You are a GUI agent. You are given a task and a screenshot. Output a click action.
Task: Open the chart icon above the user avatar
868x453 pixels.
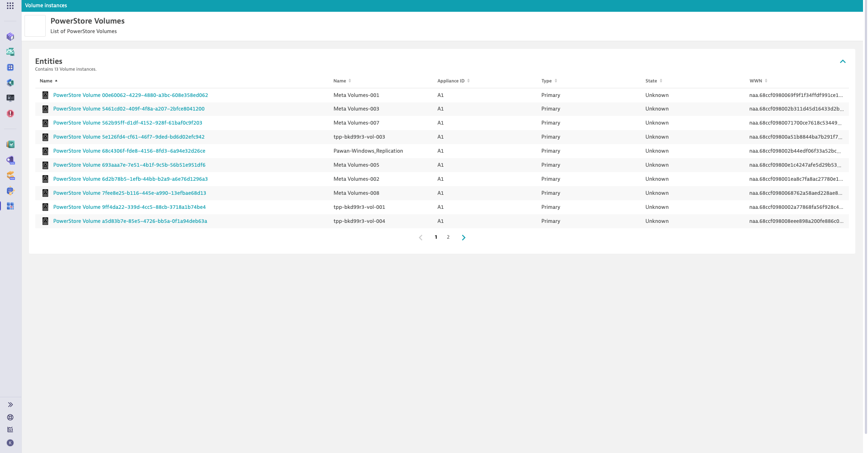[x=10, y=429]
